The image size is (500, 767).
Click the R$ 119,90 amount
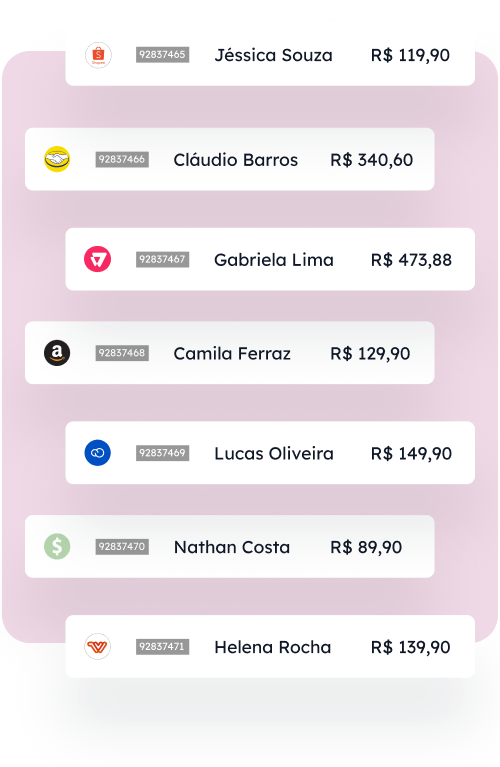410,55
